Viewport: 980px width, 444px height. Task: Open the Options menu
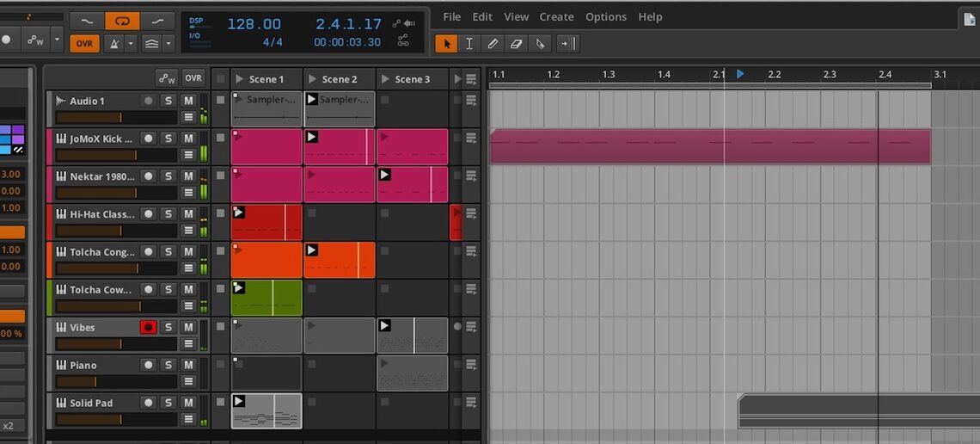(605, 16)
